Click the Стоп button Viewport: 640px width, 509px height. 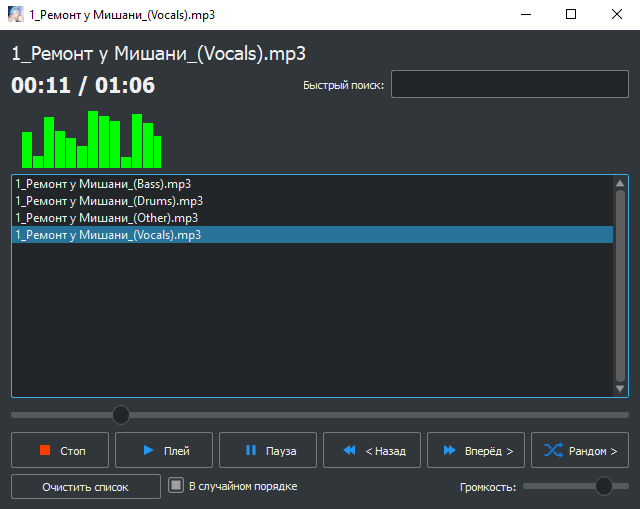click(60, 450)
